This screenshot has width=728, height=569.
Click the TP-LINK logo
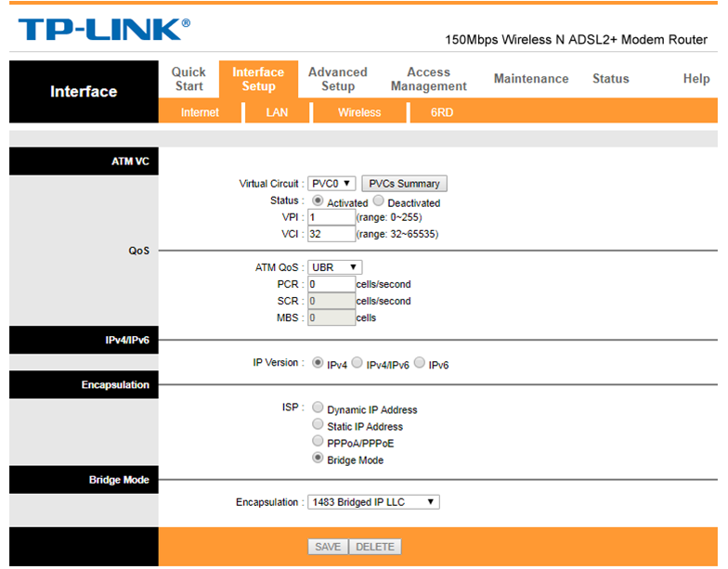click(x=103, y=29)
